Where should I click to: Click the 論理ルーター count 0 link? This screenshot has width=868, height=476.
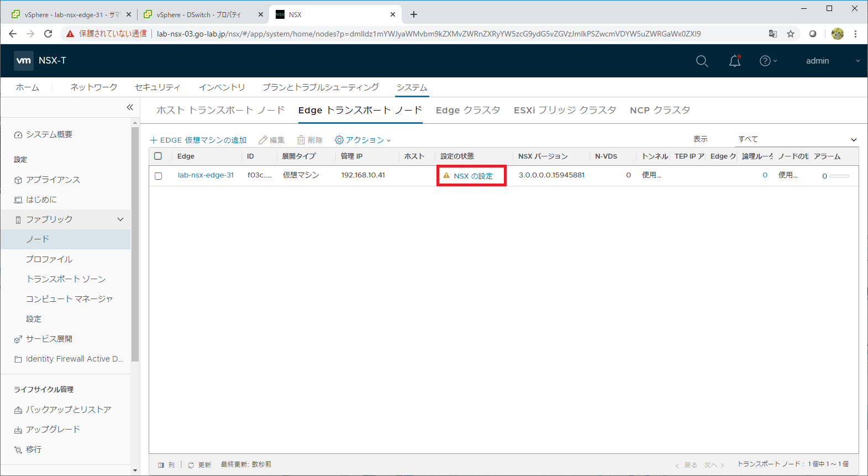click(765, 175)
